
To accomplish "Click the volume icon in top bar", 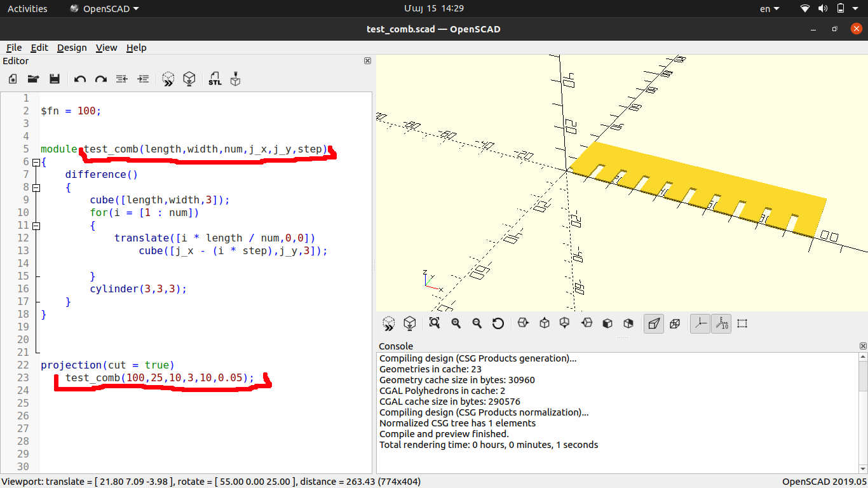I will tap(823, 8).
